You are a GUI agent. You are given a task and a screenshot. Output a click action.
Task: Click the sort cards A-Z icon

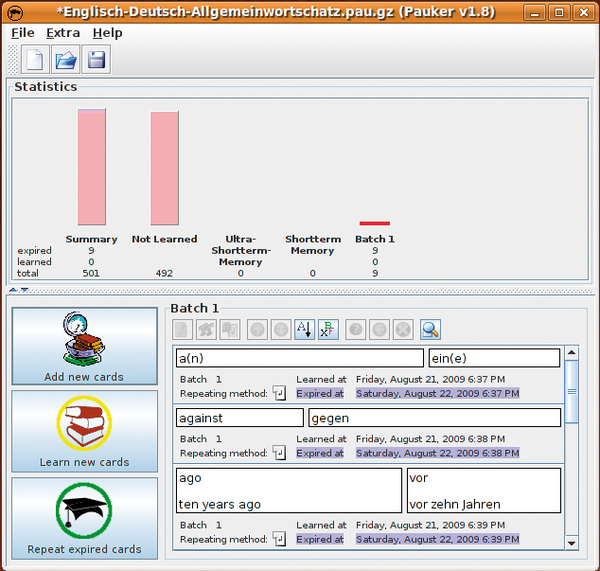(x=305, y=329)
